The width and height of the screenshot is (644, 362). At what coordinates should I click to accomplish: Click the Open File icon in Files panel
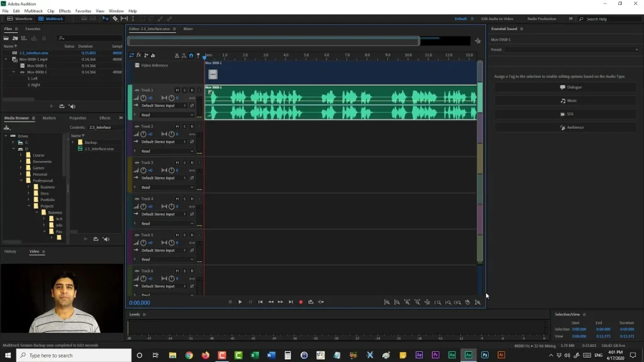(6, 38)
